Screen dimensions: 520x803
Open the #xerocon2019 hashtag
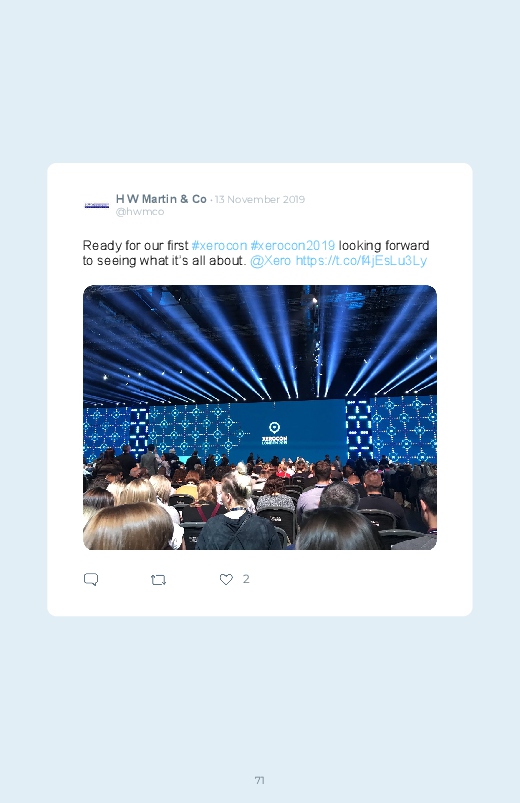coord(293,245)
